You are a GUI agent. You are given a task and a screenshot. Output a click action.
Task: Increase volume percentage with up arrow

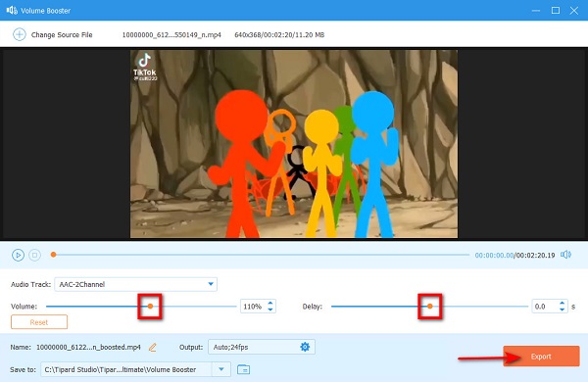coord(270,303)
